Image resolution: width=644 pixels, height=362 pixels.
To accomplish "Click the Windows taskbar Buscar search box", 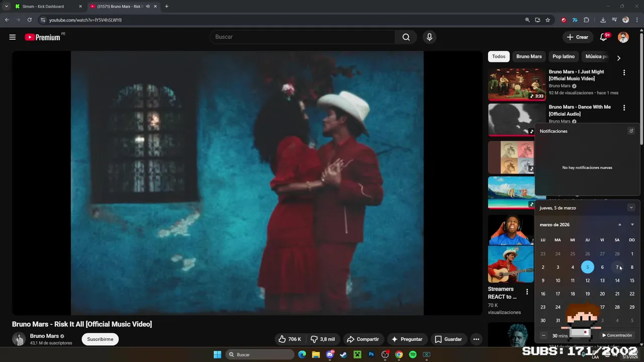I will 259,354.
